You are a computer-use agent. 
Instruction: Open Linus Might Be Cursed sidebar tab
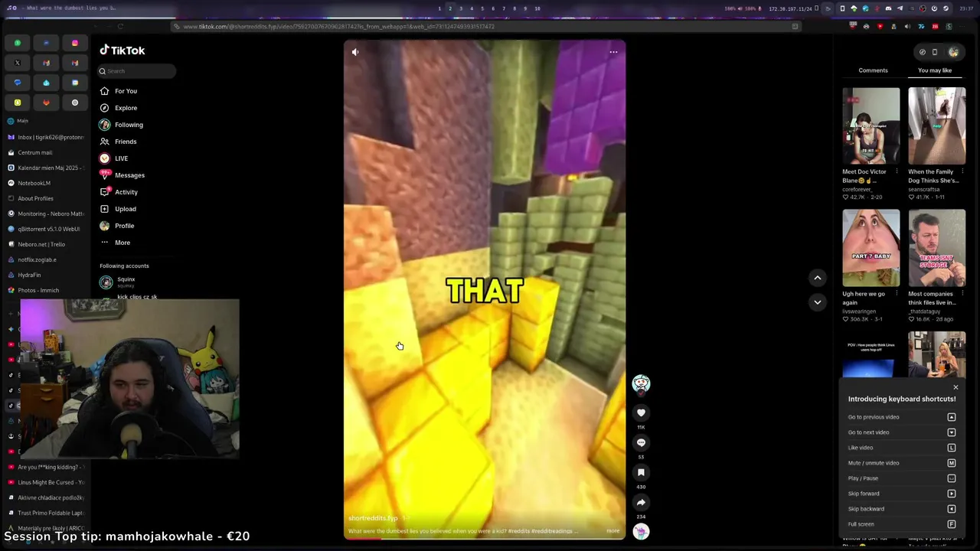click(46, 482)
